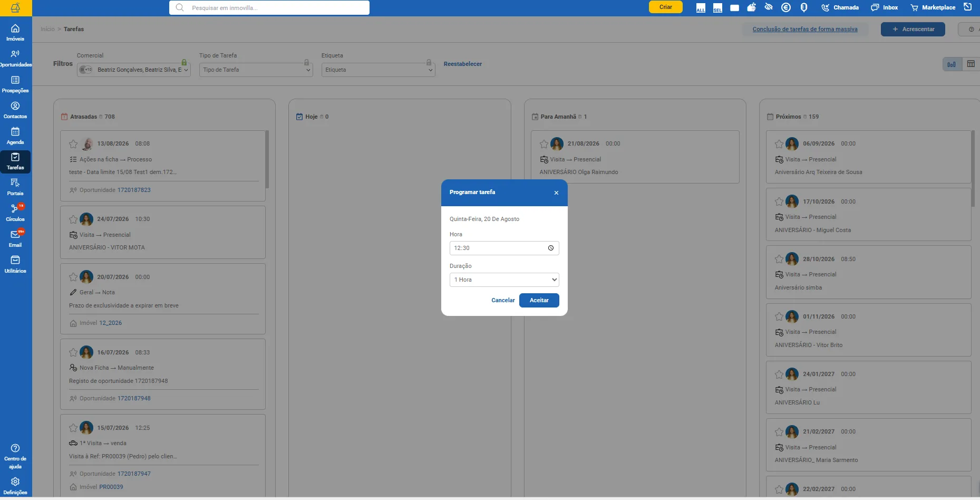Screen dimensions: 980x500
Task: Click the clock icon in Hora field
Action: 551,248
